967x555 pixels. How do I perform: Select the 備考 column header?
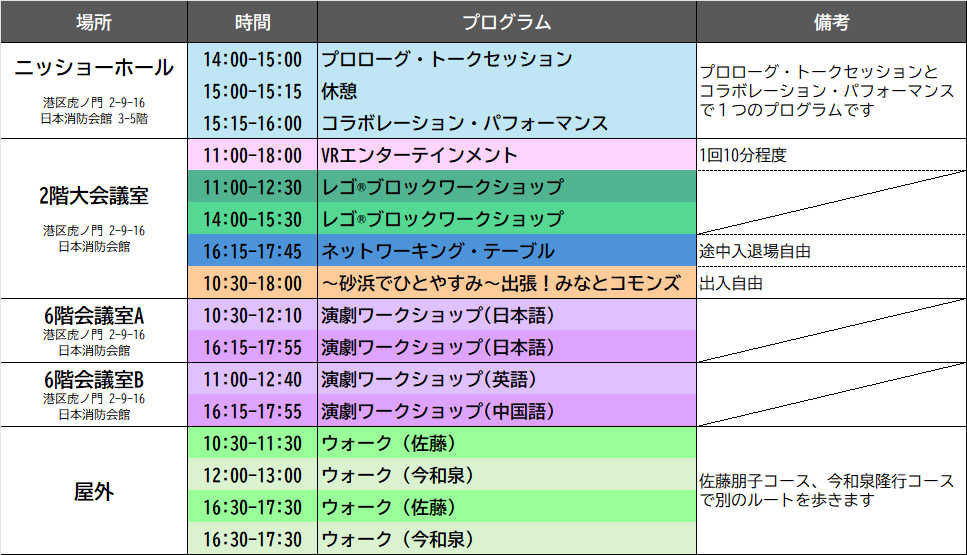pos(831,22)
